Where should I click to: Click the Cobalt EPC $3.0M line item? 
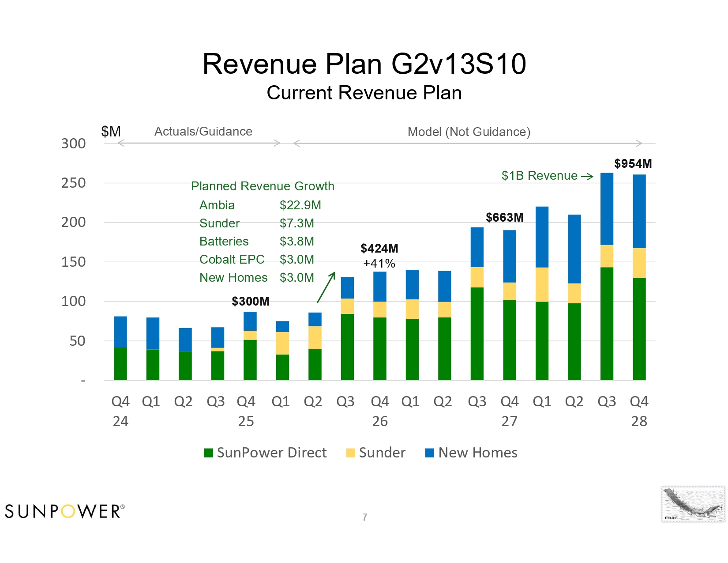point(257,260)
